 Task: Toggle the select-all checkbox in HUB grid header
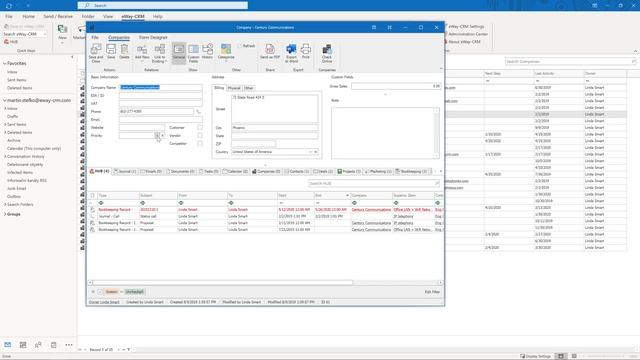(x=92, y=196)
